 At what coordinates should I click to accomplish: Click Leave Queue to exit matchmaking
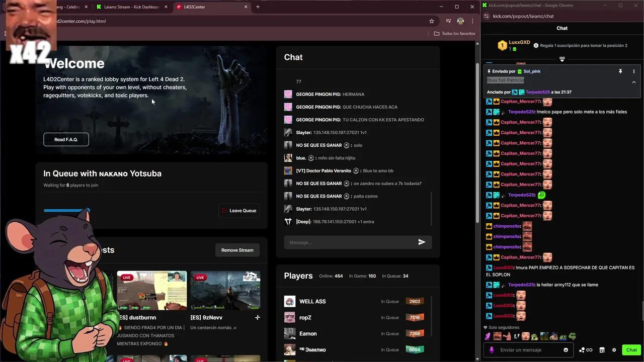click(x=239, y=210)
